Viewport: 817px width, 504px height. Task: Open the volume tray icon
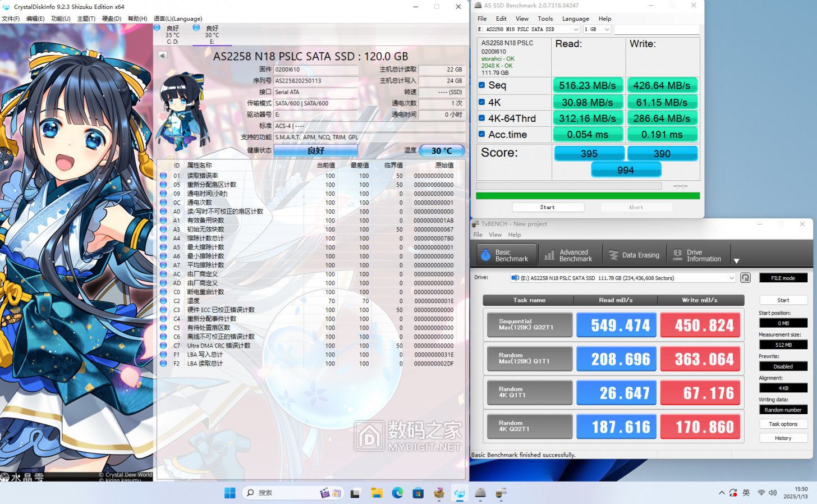point(773,493)
